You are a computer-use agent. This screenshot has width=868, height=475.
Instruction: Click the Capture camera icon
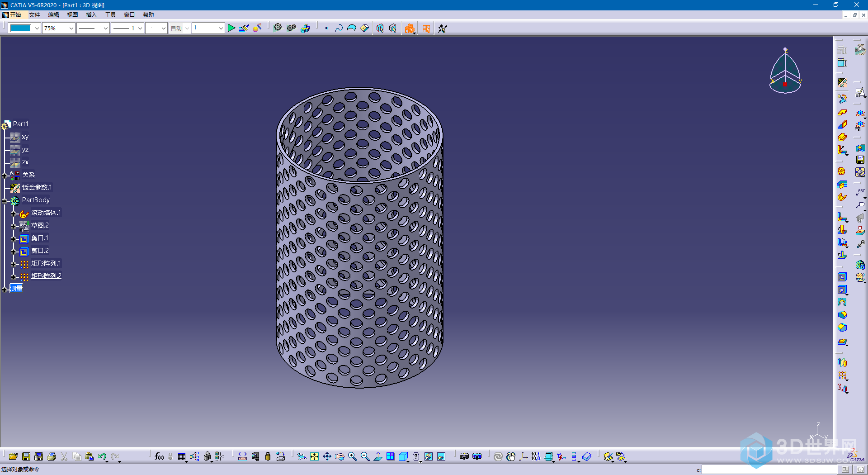464,456
